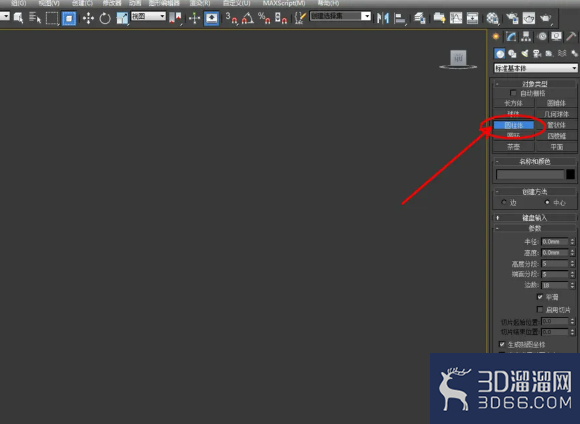This screenshot has width=580, height=424.
Task: Open the 标准基本体 primitives dropdown
Action: tap(536, 68)
